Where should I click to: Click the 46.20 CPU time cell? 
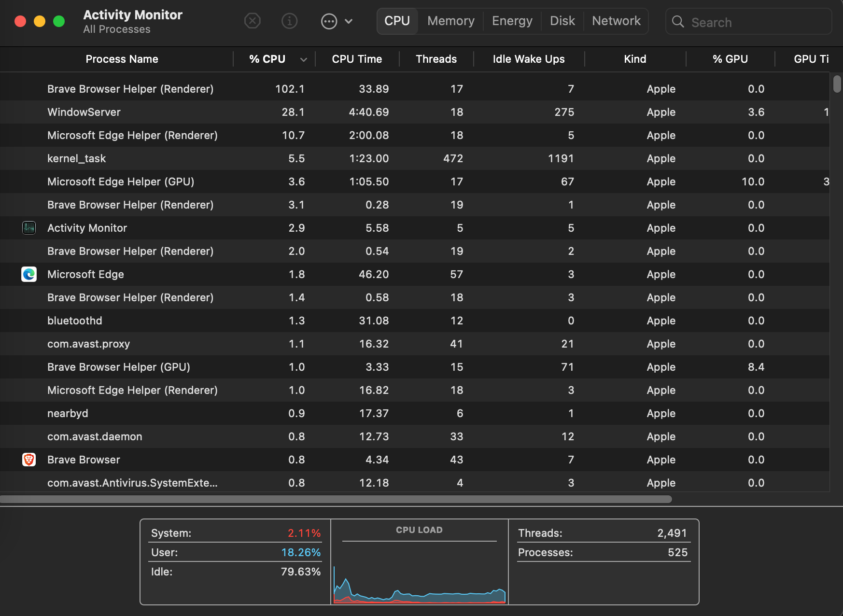pos(374,274)
